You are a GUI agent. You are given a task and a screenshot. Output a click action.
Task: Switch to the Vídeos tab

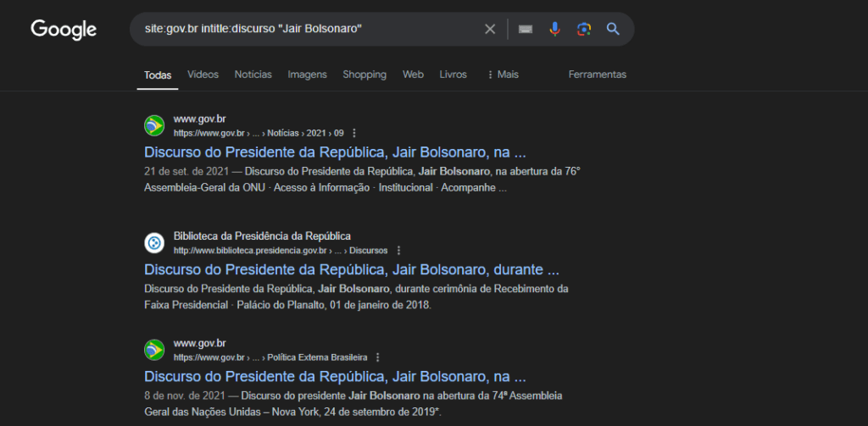[x=203, y=75]
